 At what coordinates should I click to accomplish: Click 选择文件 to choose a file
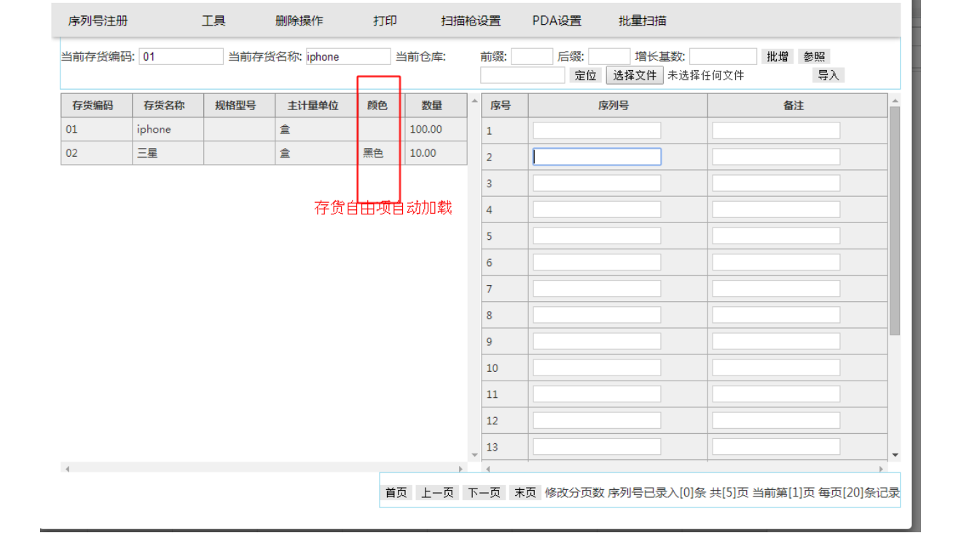point(635,75)
